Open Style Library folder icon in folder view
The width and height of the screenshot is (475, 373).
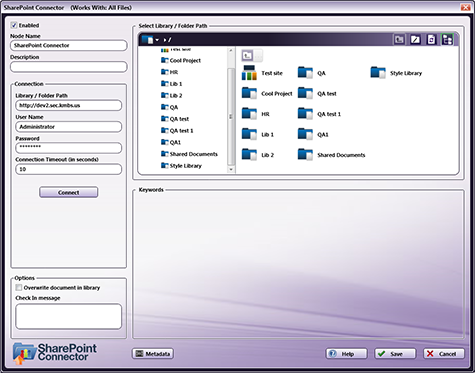pyautogui.click(x=378, y=73)
